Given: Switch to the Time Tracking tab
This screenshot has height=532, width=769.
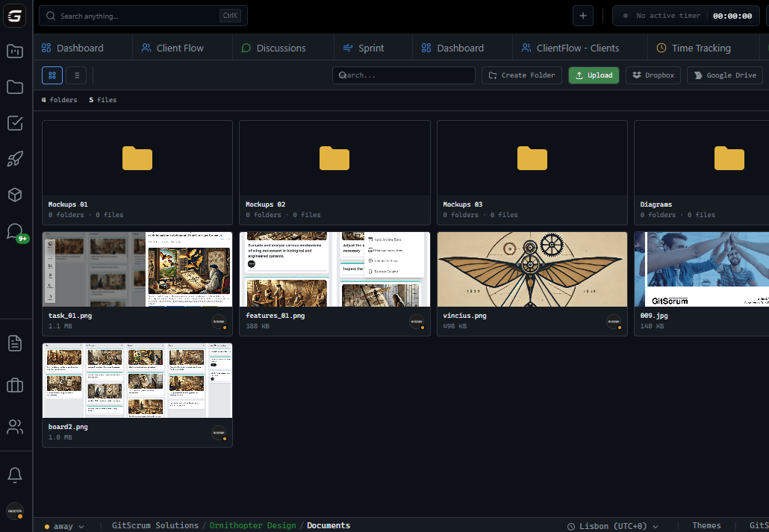Looking at the screenshot, I should (700, 47).
